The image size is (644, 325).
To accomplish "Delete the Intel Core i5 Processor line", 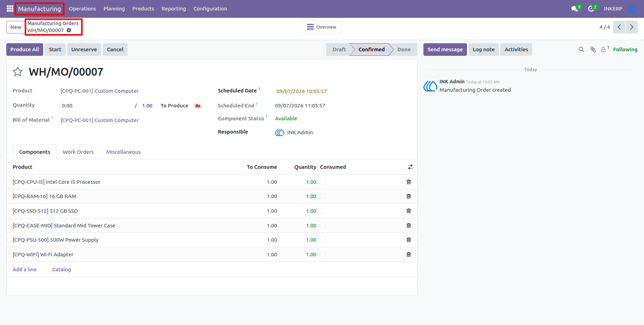I will click(x=409, y=182).
